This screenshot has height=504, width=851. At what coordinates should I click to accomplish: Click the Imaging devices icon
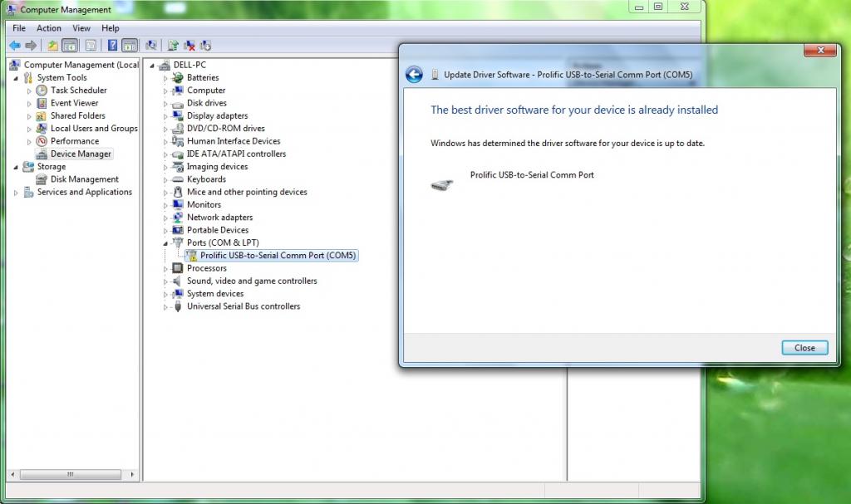(178, 167)
